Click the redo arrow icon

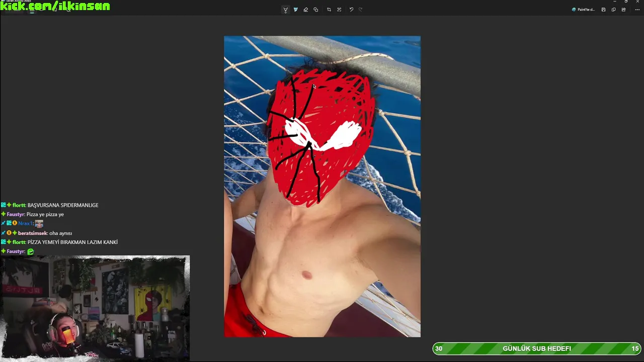(x=361, y=10)
